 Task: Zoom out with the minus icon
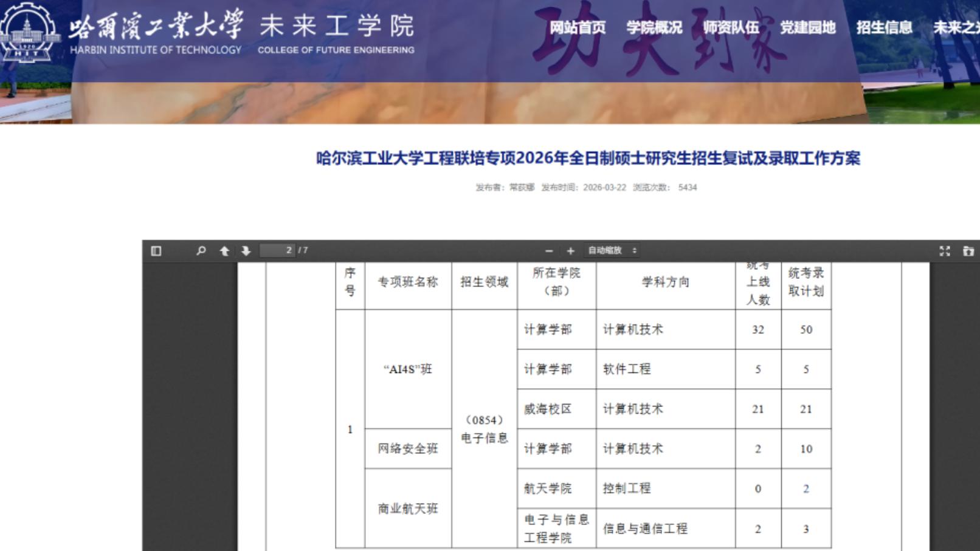(x=549, y=251)
